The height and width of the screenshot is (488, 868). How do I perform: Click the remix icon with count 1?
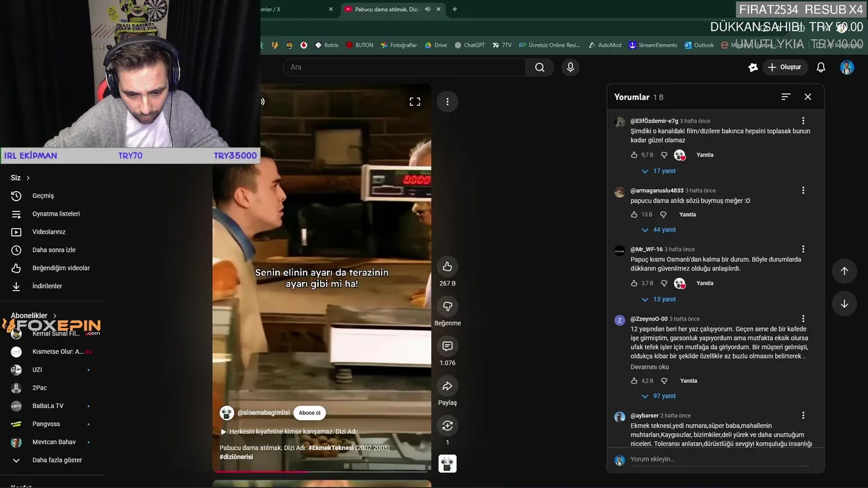(x=448, y=426)
